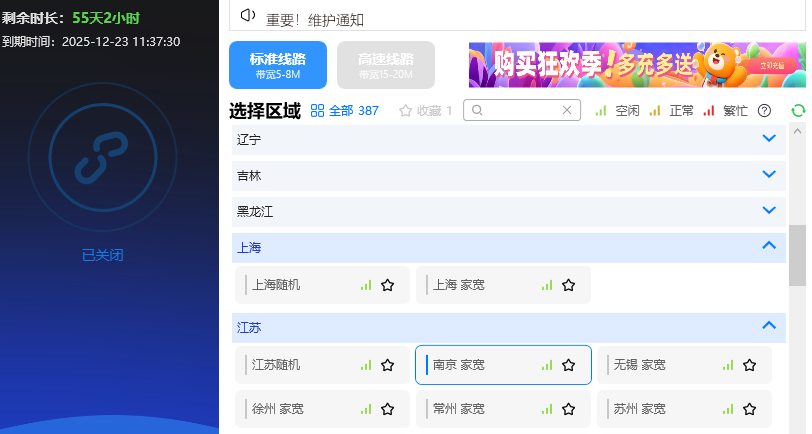Click the server list vertical scrollbar

click(x=796, y=255)
